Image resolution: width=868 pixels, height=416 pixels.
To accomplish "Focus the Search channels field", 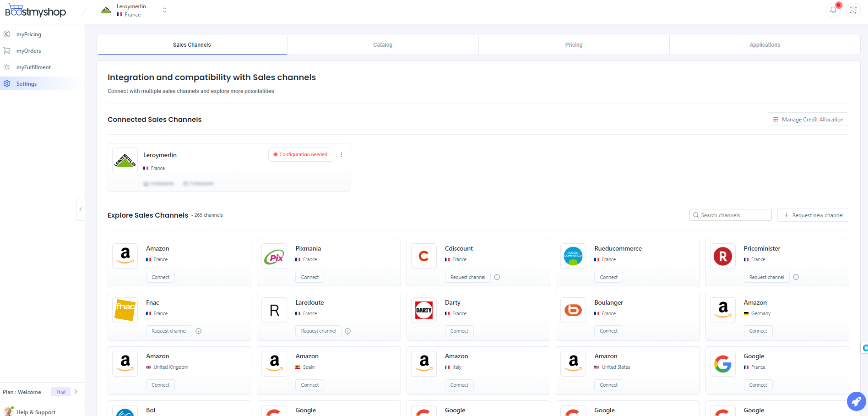I will pyautogui.click(x=730, y=215).
